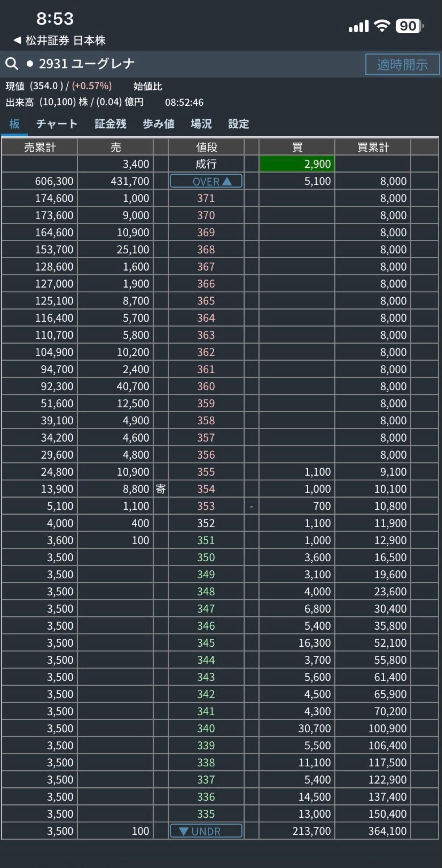
Task: Tap the 371 top ask price
Action: (206, 198)
